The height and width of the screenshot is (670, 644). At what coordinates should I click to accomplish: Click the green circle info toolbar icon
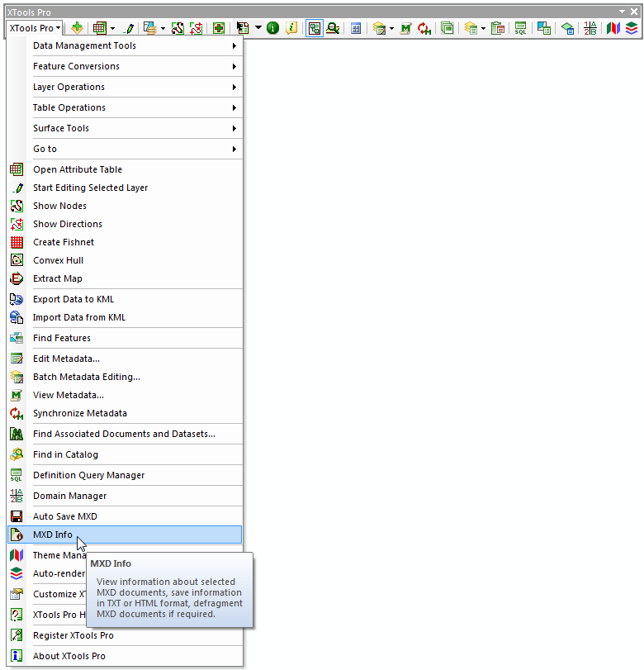tap(272, 28)
